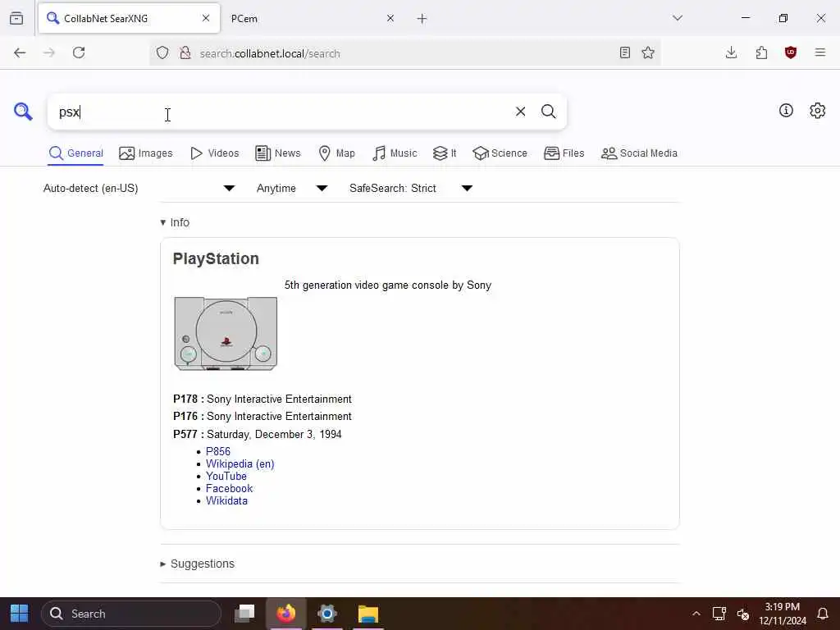The height and width of the screenshot is (630, 840).
Task: Open the SafeSearch Strict dropdown
Action: click(411, 188)
